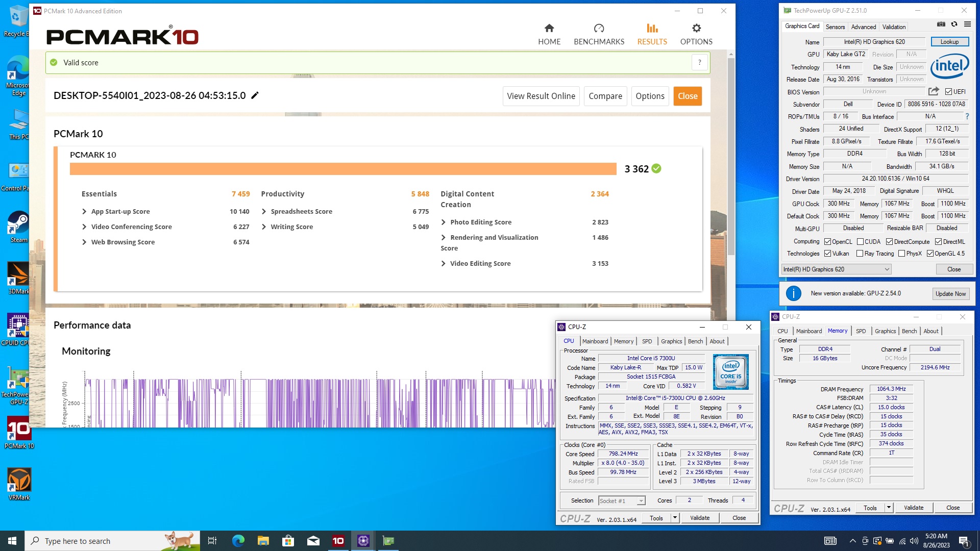
Task: Toggle the UEFI checkbox in GPU-Z
Action: (x=948, y=92)
